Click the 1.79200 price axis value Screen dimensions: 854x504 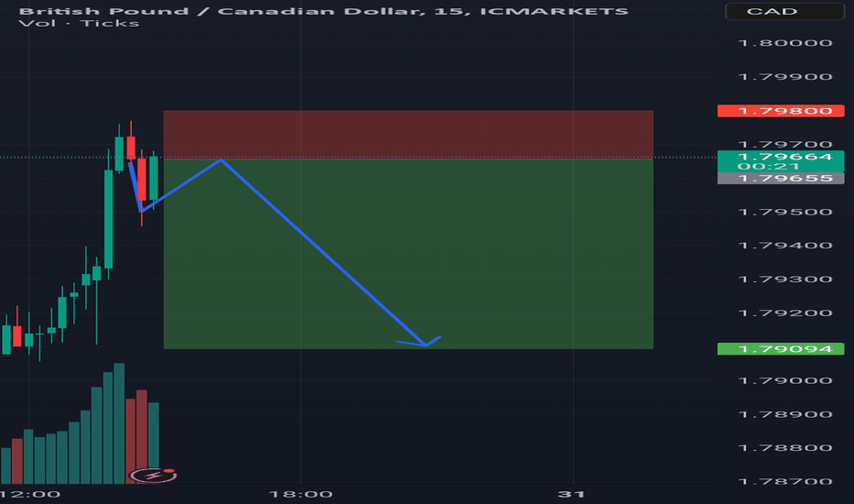[785, 313]
